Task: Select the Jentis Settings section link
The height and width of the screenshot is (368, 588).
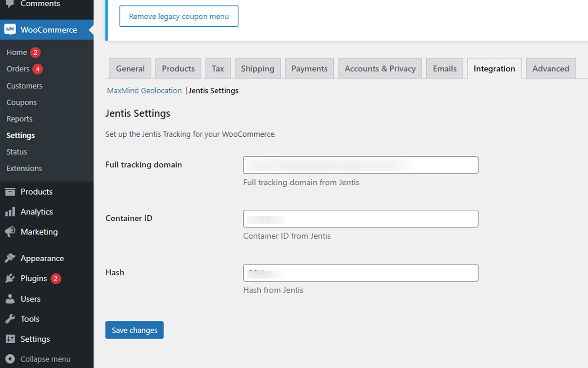Action: [213, 91]
